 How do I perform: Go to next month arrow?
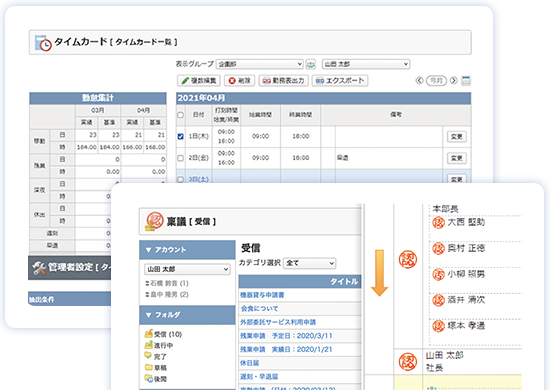[x=454, y=81]
